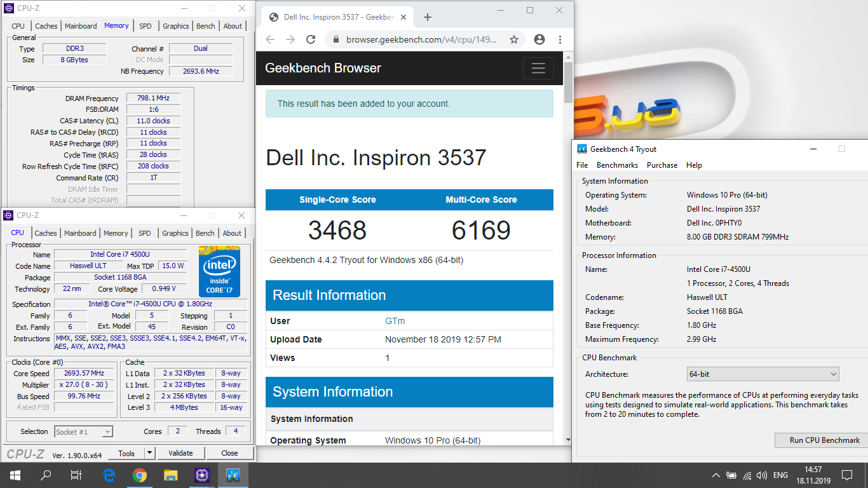
Task: Open the Geekbench 4 File menu
Action: click(x=582, y=165)
